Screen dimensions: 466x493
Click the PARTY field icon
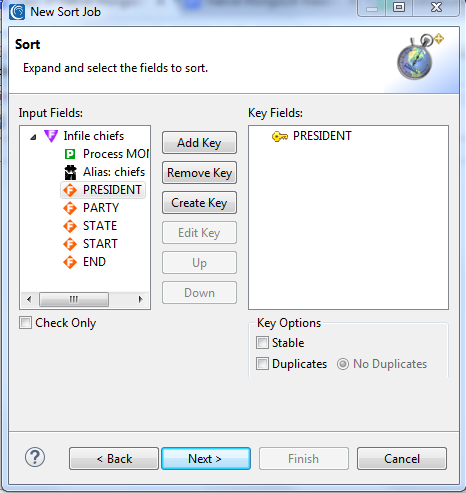[70, 208]
